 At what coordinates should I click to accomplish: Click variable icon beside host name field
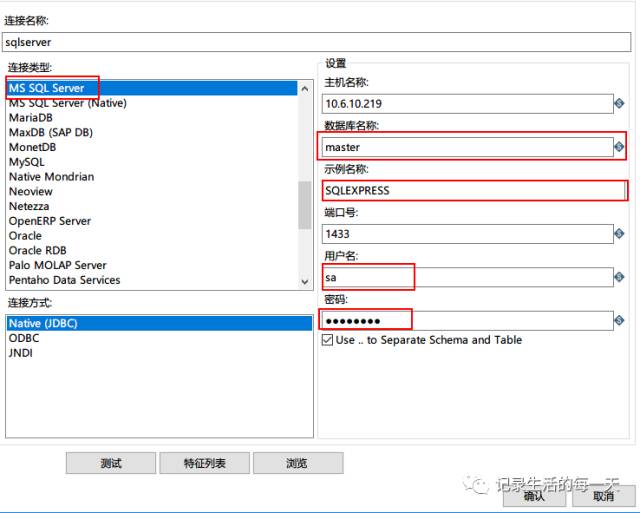coord(619,103)
